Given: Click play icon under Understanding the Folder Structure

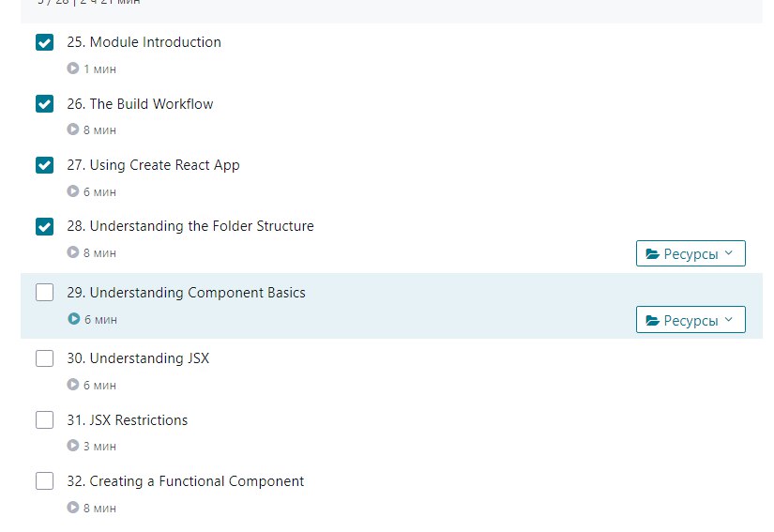Looking at the screenshot, I should click(73, 252).
